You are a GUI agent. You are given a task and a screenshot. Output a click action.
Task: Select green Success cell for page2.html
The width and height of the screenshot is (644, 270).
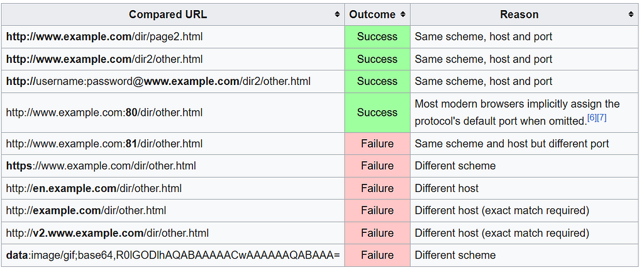pos(377,37)
